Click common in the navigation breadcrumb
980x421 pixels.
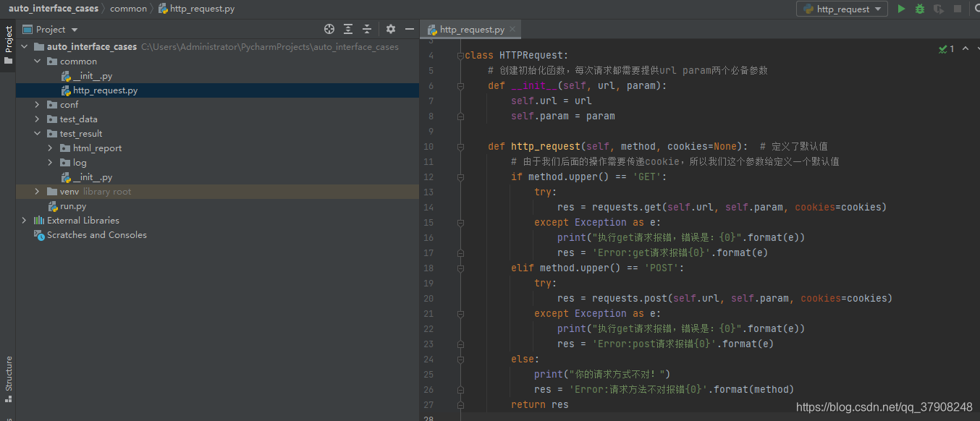128,9
